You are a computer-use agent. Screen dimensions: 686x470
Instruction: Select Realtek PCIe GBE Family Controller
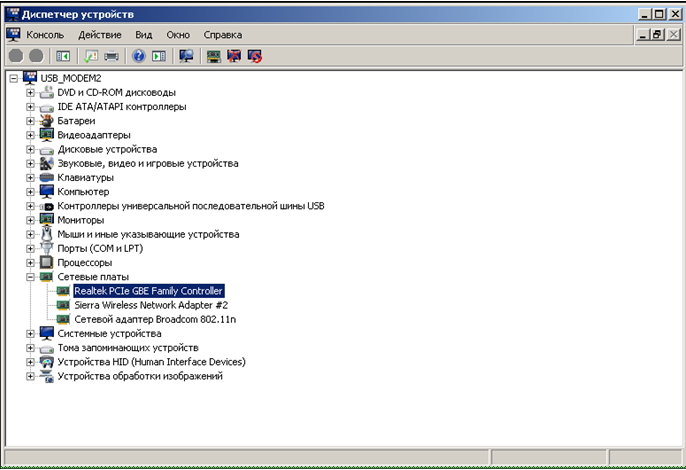pos(149,291)
